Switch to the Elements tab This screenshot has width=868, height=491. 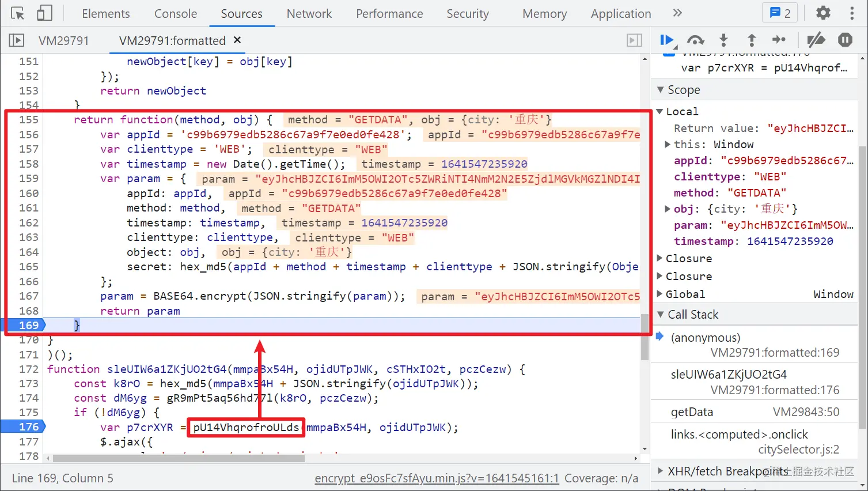point(106,13)
